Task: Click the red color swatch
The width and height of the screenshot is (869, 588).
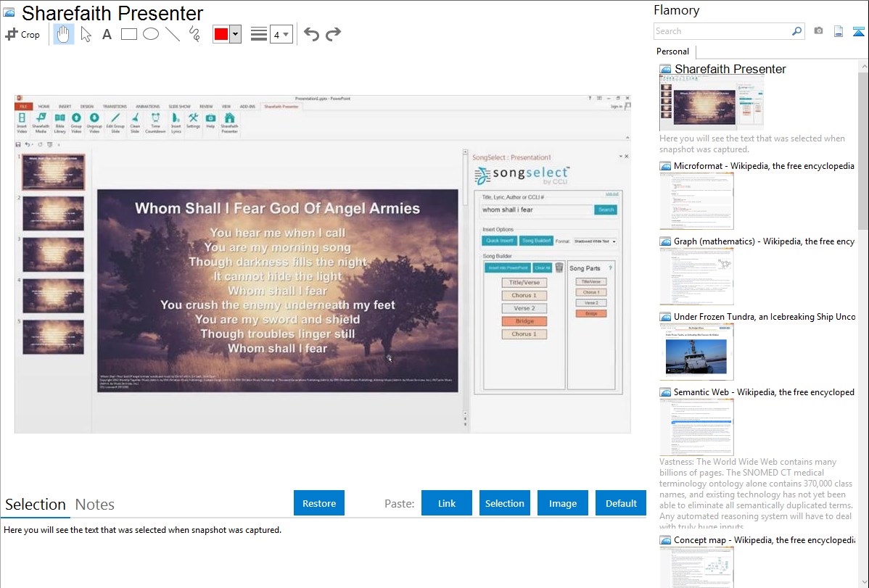Action: coord(221,34)
